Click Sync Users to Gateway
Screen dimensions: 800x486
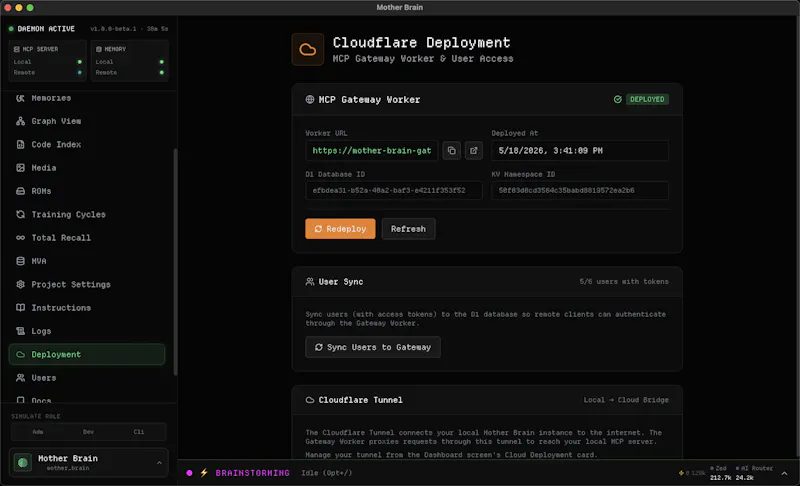click(373, 347)
